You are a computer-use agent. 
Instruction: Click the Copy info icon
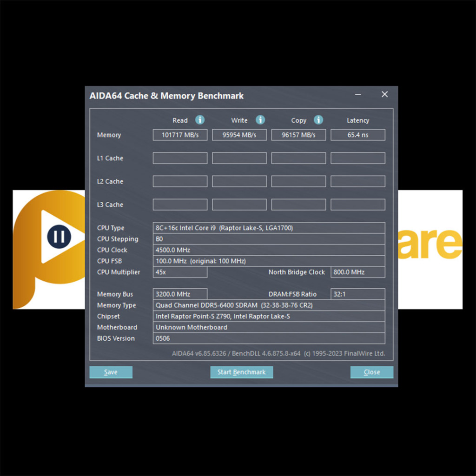coord(318,119)
